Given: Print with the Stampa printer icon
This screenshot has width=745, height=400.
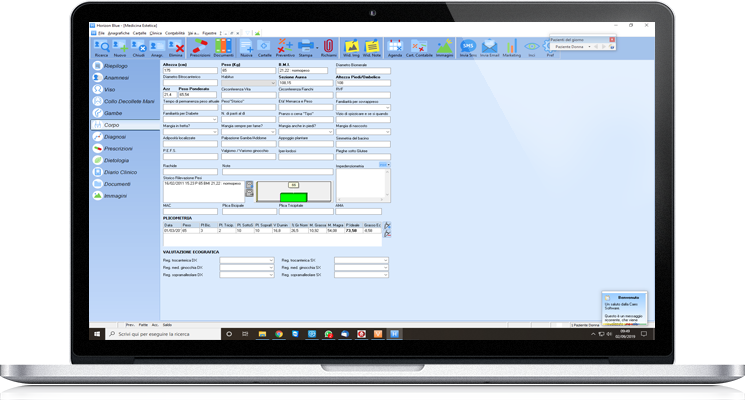Looking at the screenshot, I should 306,48.
